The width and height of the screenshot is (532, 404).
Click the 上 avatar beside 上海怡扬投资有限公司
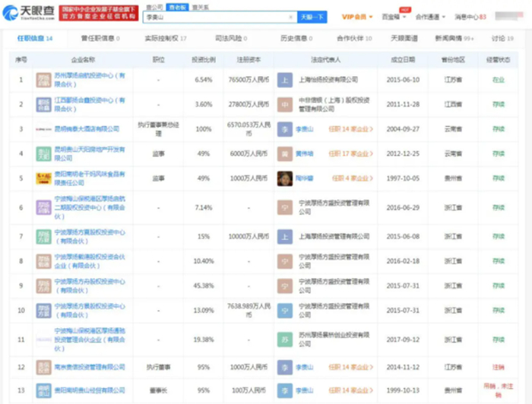pos(284,80)
